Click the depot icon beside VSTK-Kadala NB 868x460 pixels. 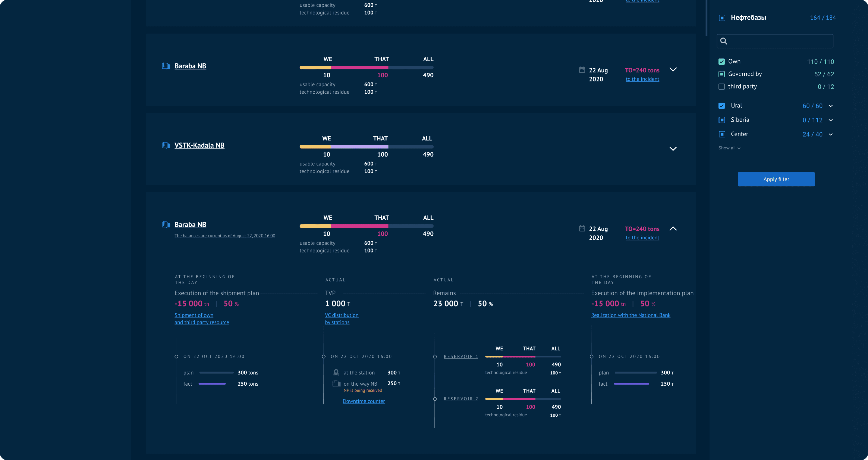166,145
